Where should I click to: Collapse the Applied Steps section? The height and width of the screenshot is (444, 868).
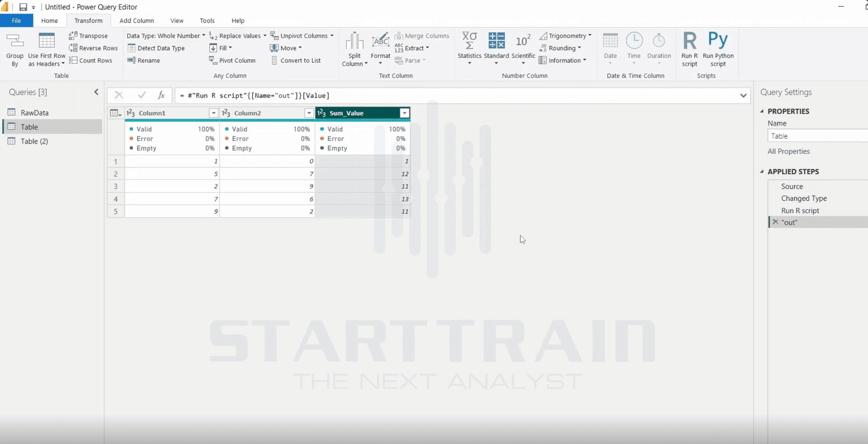click(x=762, y=172)
